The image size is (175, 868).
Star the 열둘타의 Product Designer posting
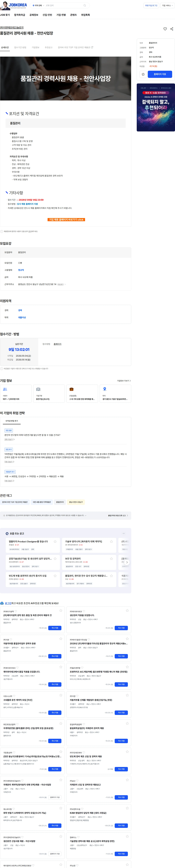[x=55, y=542]
